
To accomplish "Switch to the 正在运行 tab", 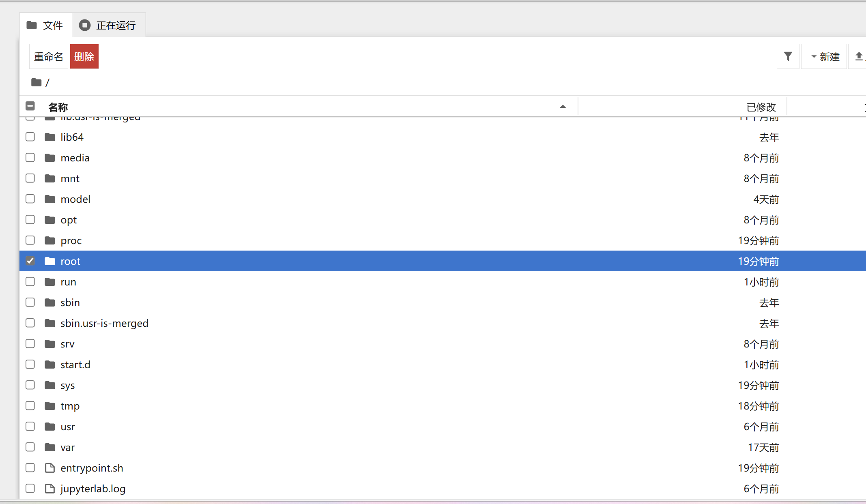I will 109,25.
